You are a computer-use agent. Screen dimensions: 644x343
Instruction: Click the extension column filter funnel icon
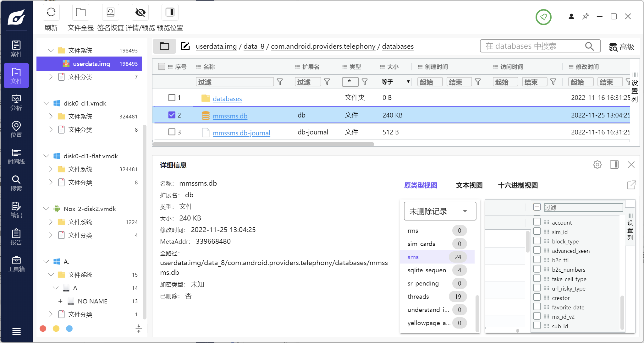[x=327, y=82]
